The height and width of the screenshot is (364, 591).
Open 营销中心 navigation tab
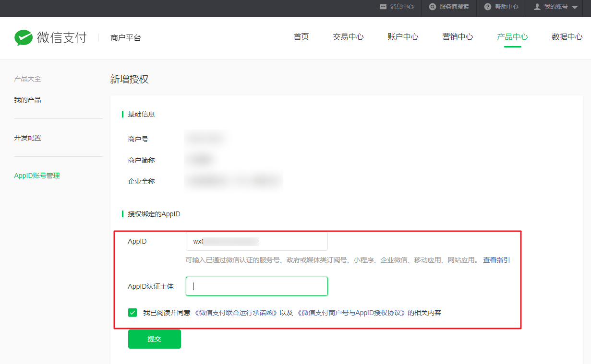click(x=458, y=37)
